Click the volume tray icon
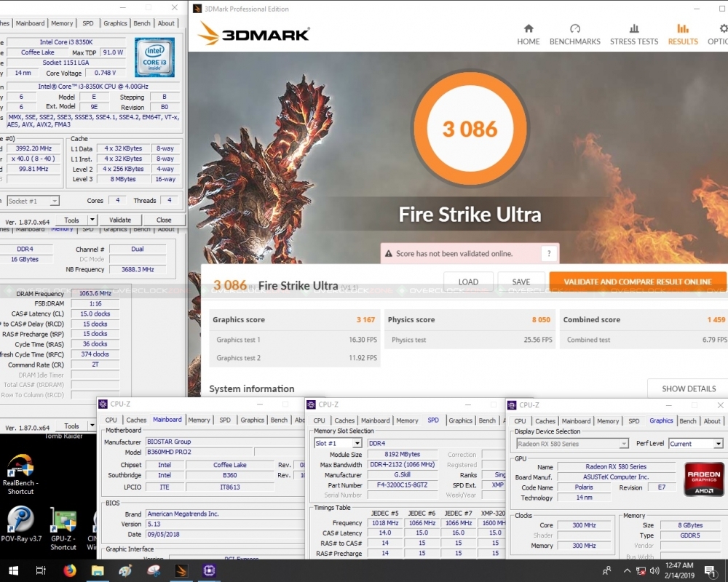This screenshot has width=728, height=582. click(654, 571)
